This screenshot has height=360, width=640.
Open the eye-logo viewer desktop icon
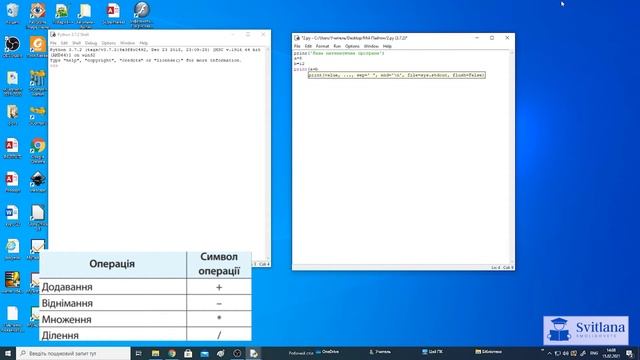click(x=38, y=12)
